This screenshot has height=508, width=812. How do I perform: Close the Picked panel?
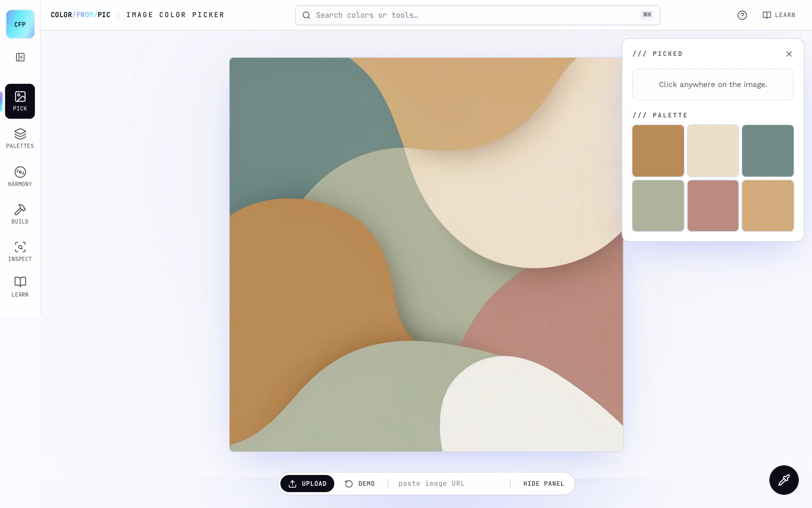point(789,54)
